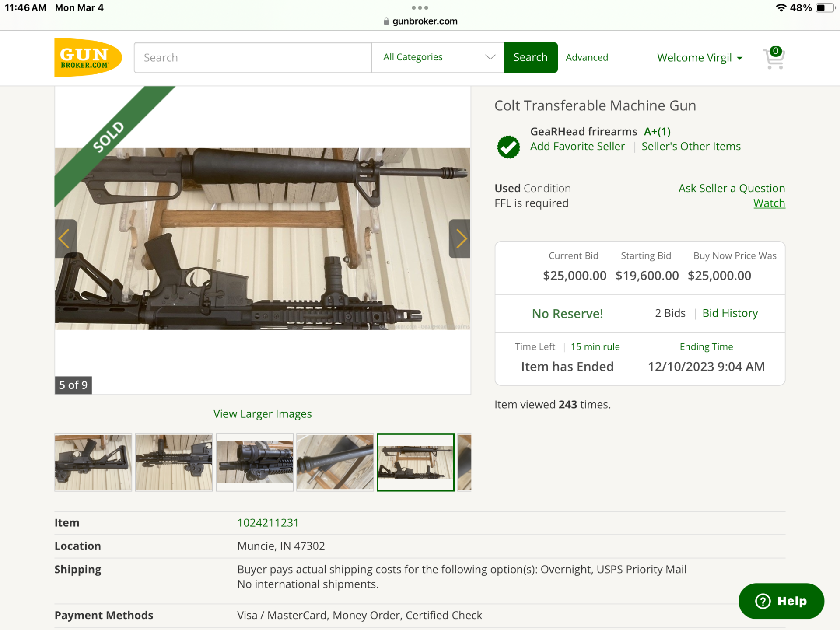Screen dimensions: 840x630
Task: Open tab options via the address bar ellipsis
Action: click(x=420, y=7)
